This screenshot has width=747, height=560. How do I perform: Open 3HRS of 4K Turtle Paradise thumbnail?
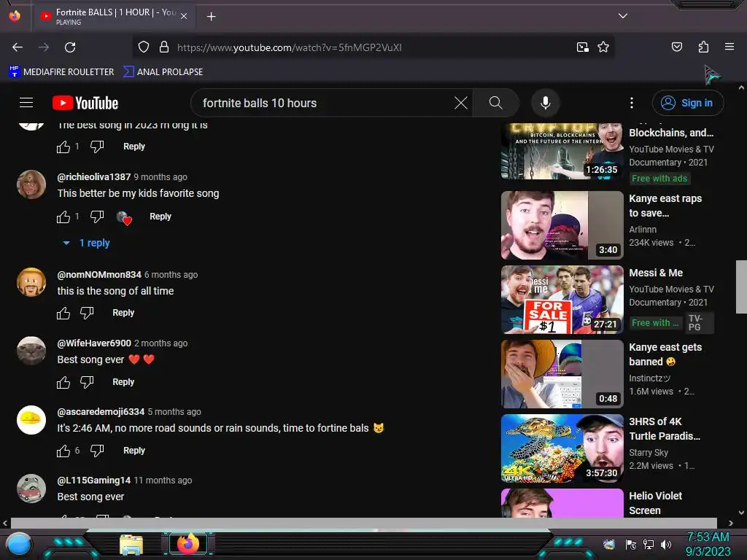click(562, 448)
